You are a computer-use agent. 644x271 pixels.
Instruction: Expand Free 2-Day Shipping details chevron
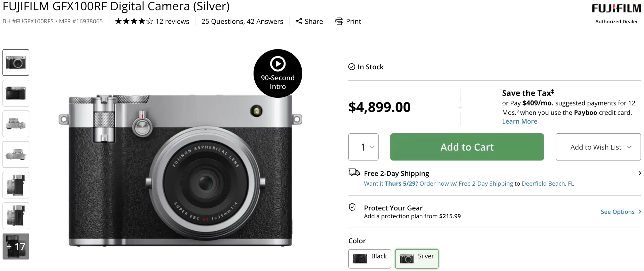point(639,173)
